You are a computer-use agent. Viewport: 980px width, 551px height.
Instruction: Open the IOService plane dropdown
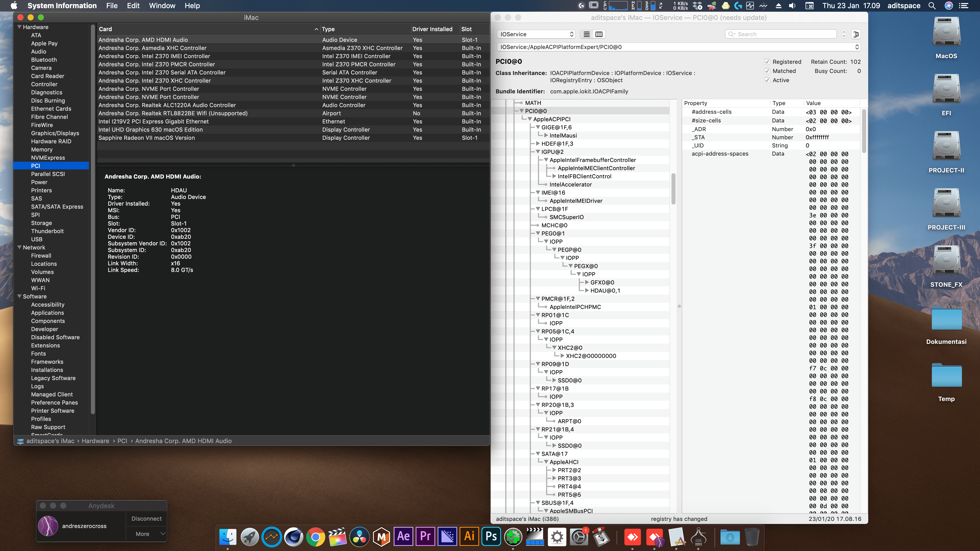pyautogui.click(x=536, y=34)
